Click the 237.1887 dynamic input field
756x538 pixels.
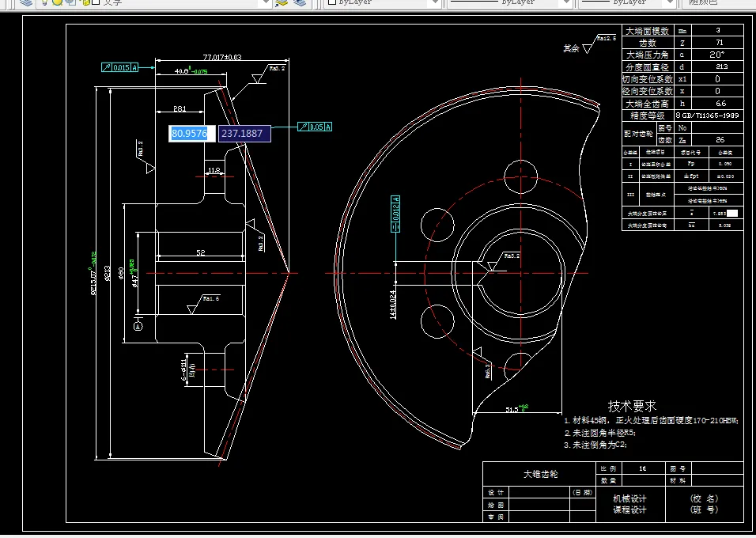pyautogui.click(x=244, y=134)
